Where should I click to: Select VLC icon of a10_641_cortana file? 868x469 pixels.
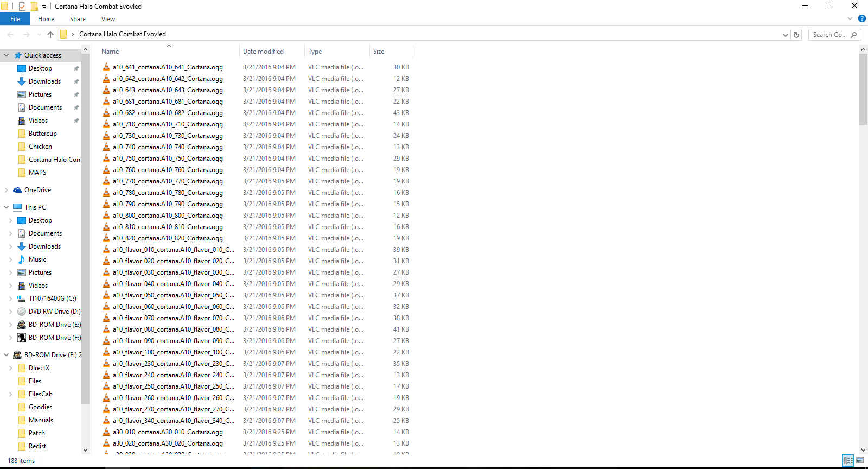(106, 67)
